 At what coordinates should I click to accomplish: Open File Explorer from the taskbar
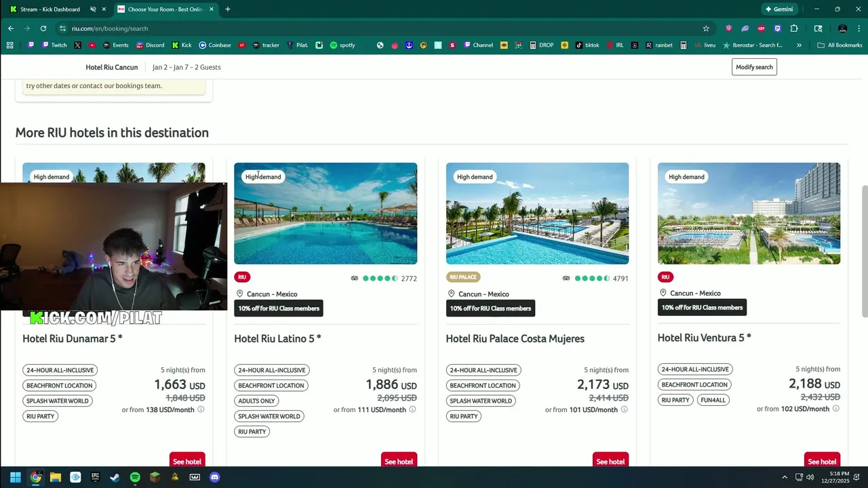click(56, 477)
